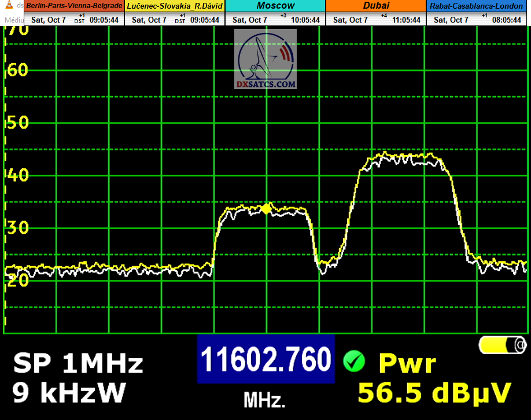Select the Berlin-Paris-Vienna-Belgrade clock tab
531x420 pixels.
pos(75,6)
